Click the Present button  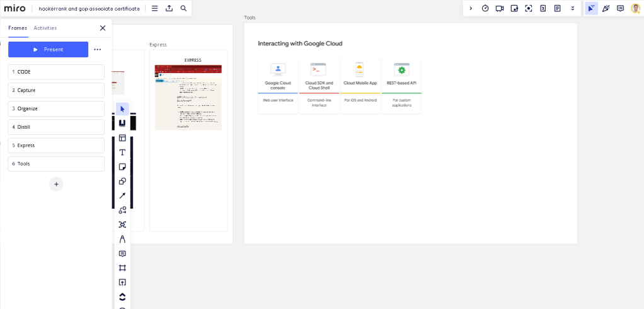pyautogui.click(x=48, y=49)
